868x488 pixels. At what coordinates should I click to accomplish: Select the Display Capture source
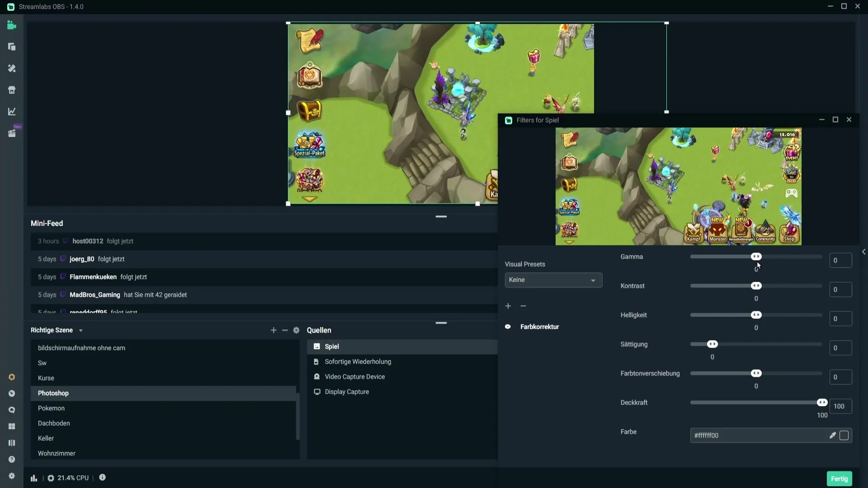pyautogui.click(x=402, y=392)
